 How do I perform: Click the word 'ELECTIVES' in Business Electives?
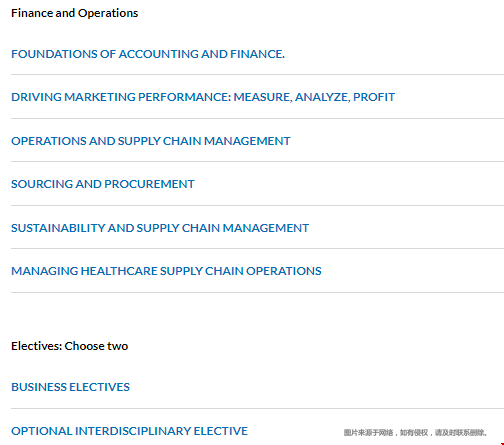pos(99,387)
